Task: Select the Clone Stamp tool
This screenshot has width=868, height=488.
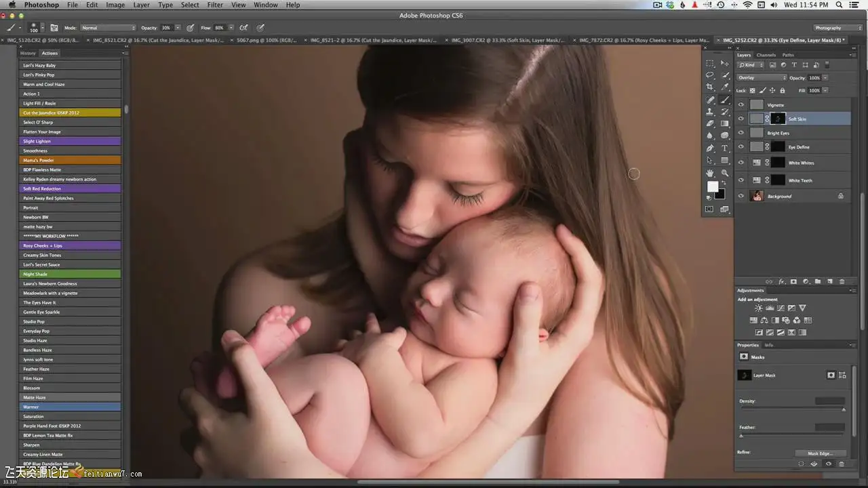Action: 710,112
